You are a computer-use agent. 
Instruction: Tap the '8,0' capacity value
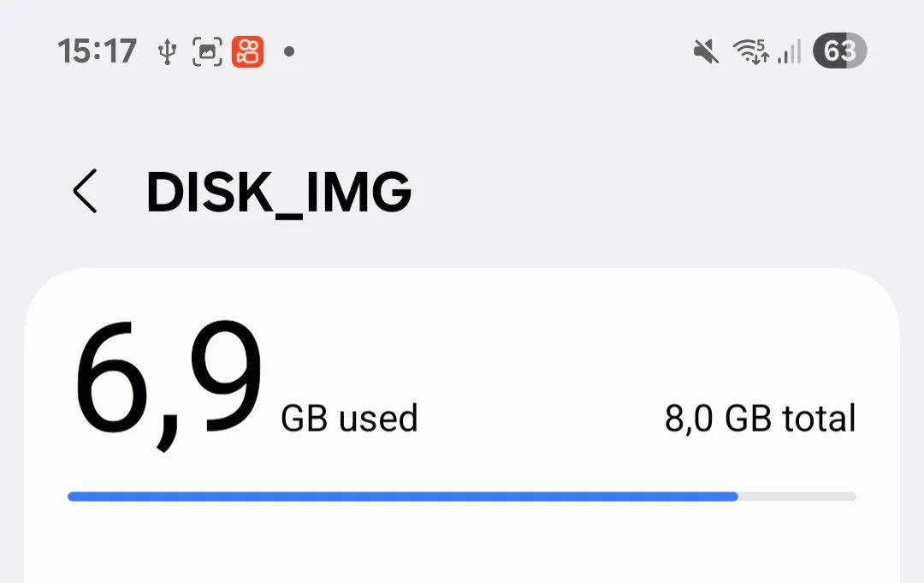[x=690, y=419]
